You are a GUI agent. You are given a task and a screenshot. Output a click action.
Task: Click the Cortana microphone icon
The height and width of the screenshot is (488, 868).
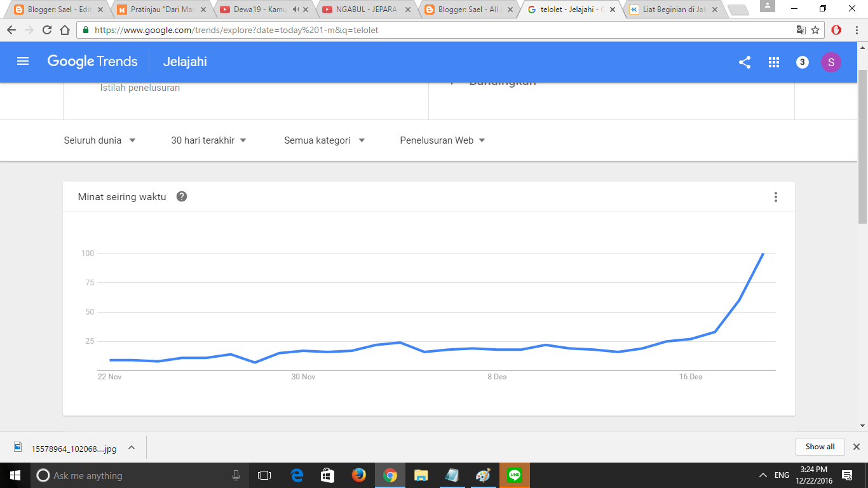pyautogui.click(x=236, y=475)
